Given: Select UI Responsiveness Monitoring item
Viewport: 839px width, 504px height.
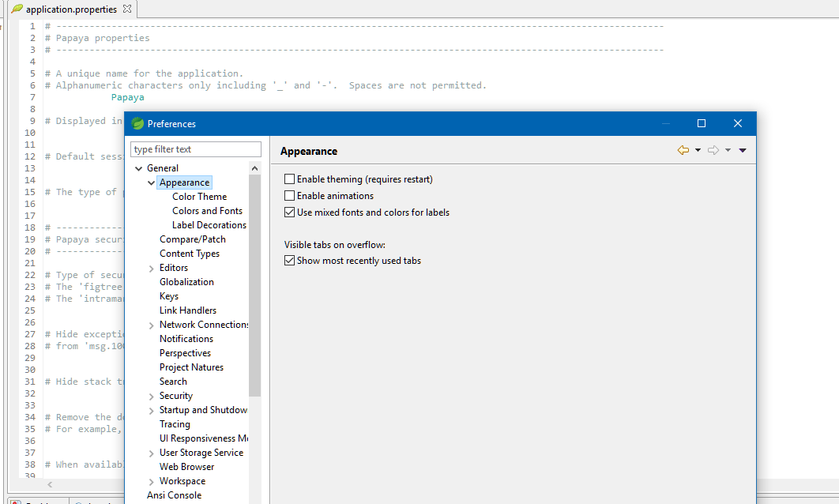Looking at the screenshot, I should tap(203, 438).
